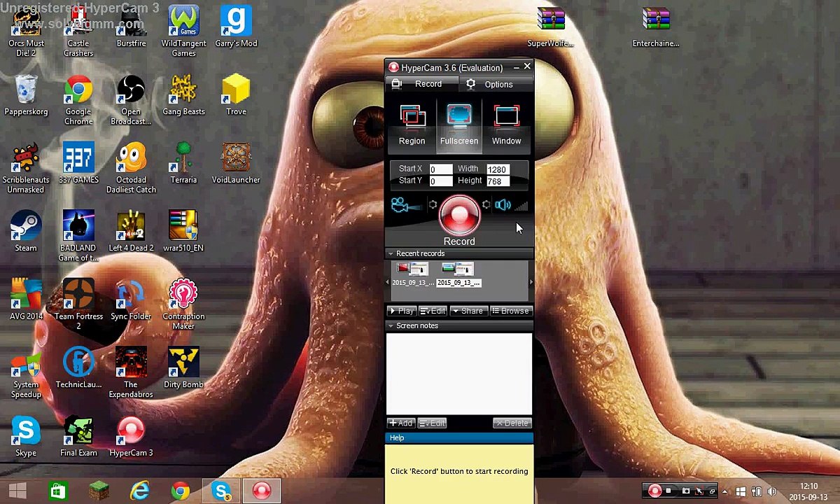The height and width of the screenshot is (504, 840).
Task: Click the system volume speaker tray icon
Action: [x=772, y=491]
